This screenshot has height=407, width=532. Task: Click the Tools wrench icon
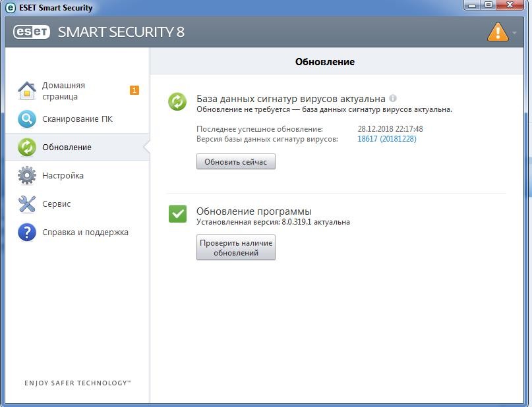[26, 204]
